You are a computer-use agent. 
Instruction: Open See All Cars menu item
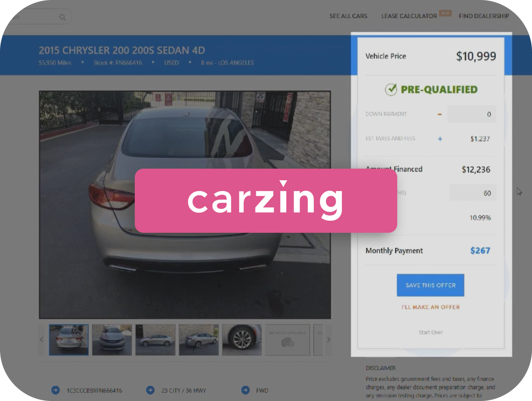tap(348, 16)
